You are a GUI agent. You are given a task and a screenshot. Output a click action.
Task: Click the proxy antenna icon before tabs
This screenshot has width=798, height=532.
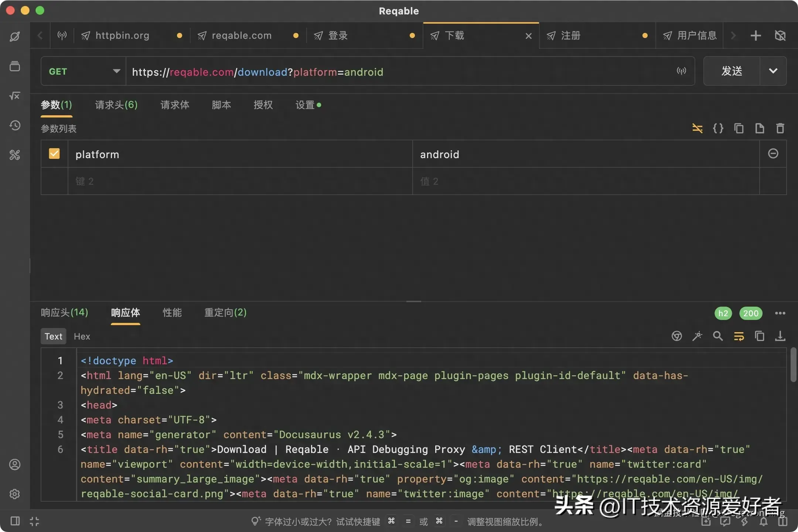(62, 35)
